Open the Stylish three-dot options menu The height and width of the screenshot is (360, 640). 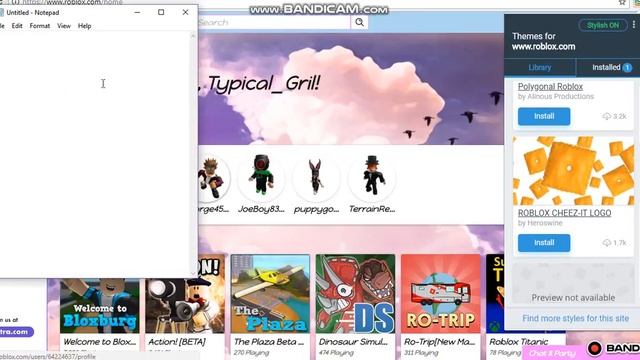coord(633,25)
